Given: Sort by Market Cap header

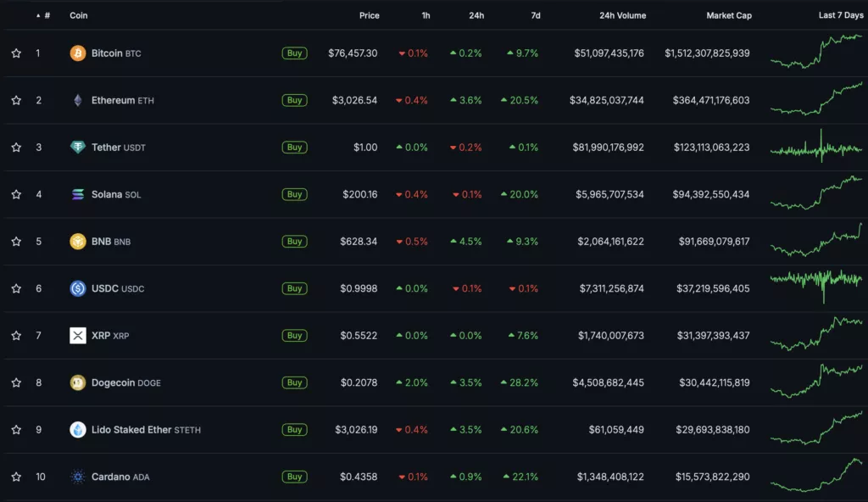Looking at the screenshot, I should pos(729,15).
